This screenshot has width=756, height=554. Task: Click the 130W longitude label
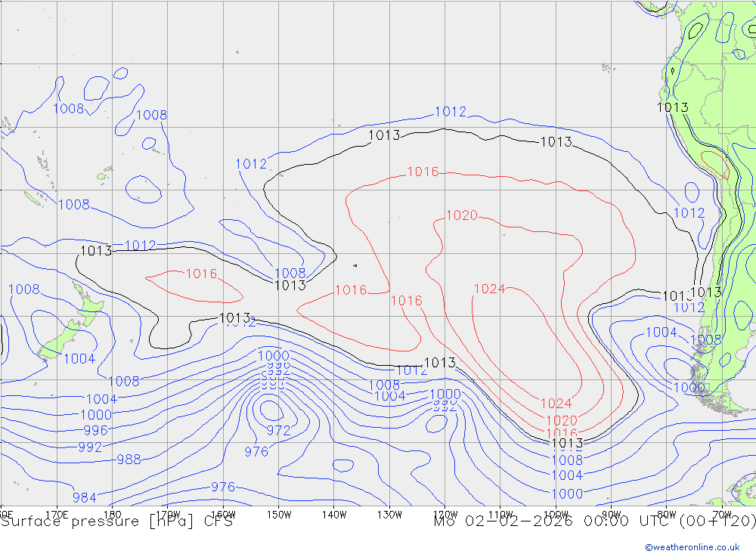[389, 515]
